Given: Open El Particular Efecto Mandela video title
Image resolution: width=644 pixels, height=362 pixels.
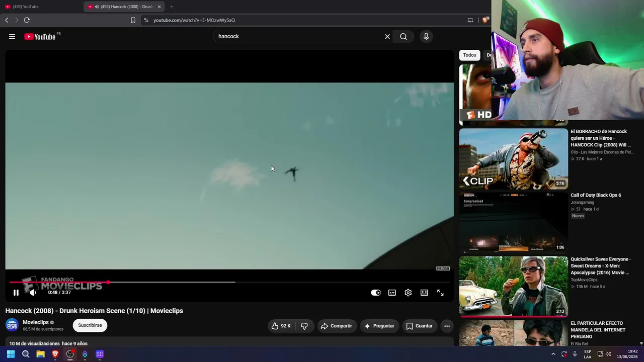Looking at the screenshot, I should coord(598,330).
